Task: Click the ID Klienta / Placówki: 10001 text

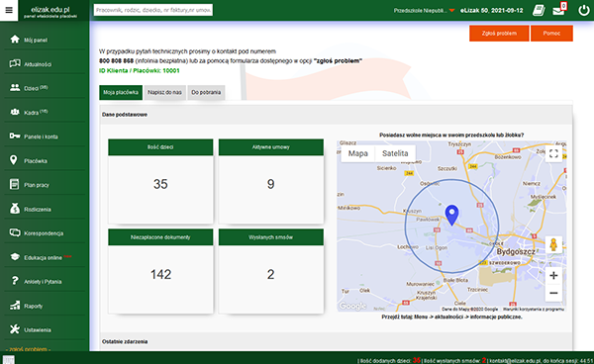Action: point(139,71)
